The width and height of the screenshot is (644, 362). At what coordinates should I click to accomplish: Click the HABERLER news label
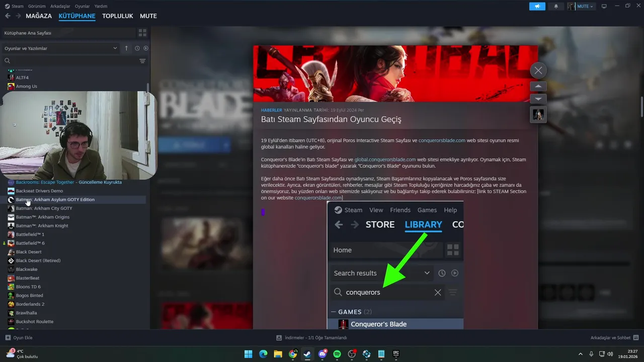(x=271, y=110)
